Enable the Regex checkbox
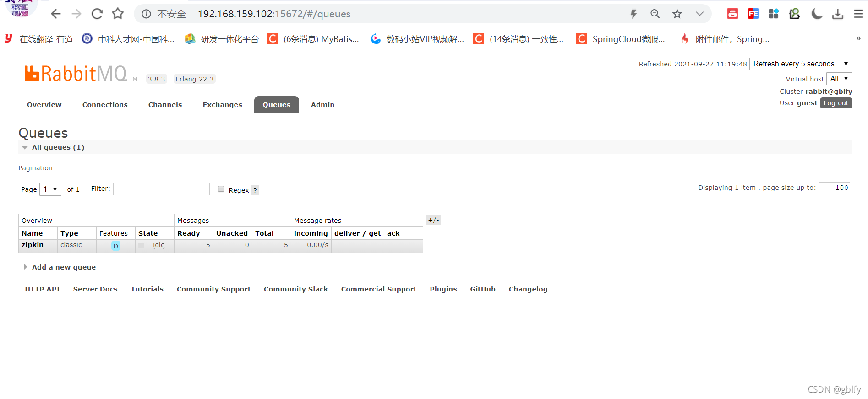The height and width of the screenshot is (399, 868). click(221, 189)
